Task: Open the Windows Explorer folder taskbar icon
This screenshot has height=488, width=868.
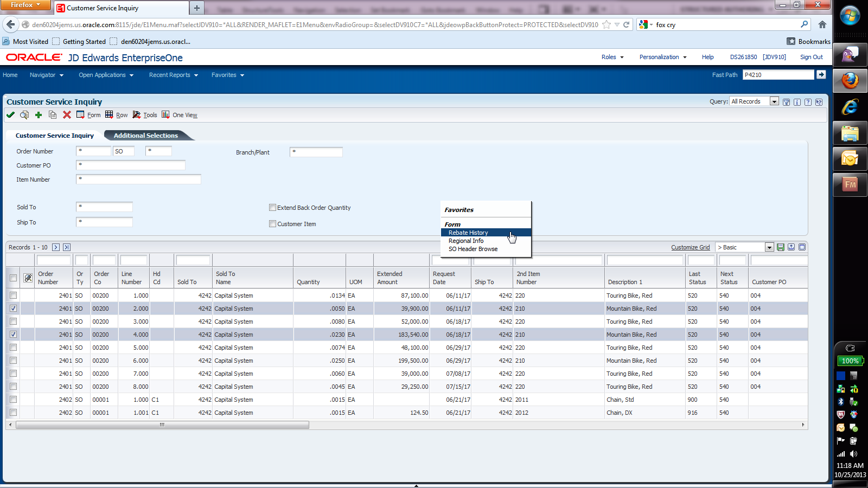Action: [x=850, y=133]
